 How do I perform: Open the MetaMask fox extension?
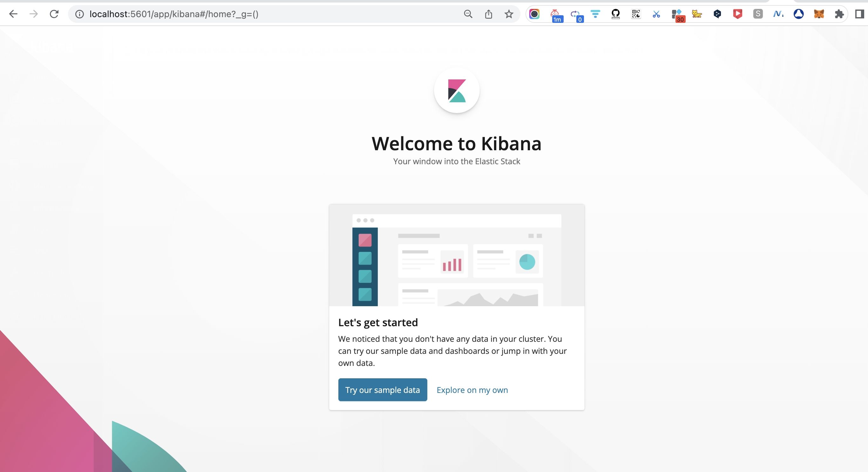coord(818,14)
